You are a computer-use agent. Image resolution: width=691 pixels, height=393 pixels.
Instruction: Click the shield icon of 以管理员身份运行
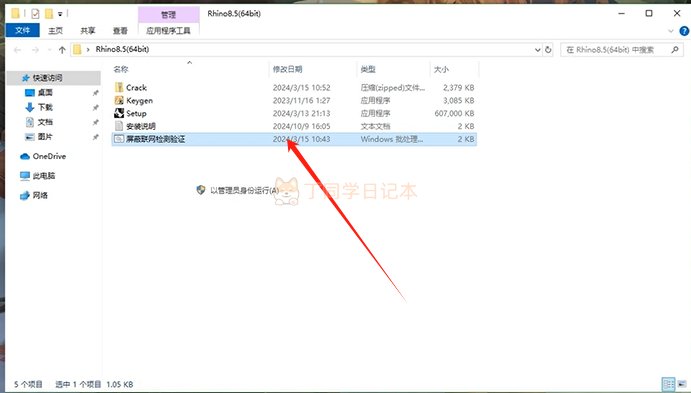click(x=201, y=190)
